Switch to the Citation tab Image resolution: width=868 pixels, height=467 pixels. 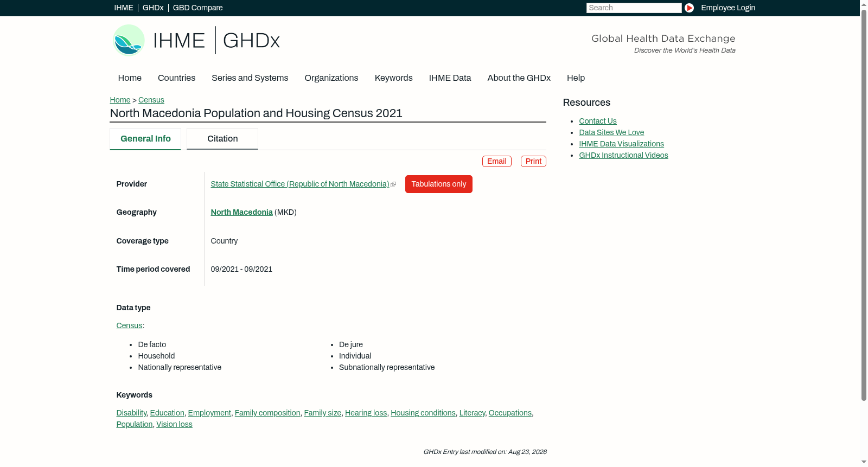[222, 139]
